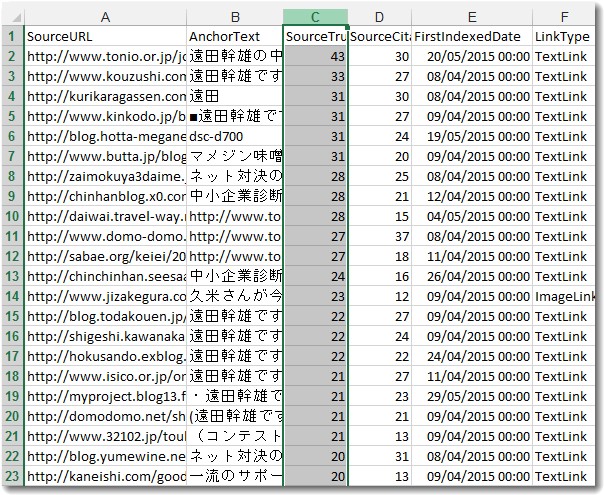604x495 pixels.
Task: Select the cell containing dsc-d700
Action: (235, 136)
